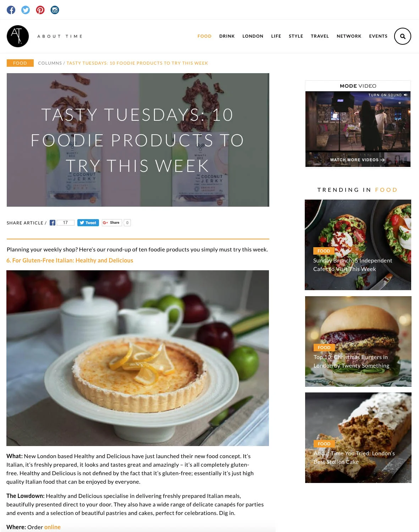Viewport: 419px width, 532px height.
Task: Open the Food navigation menu
Action: click(204, 36)
